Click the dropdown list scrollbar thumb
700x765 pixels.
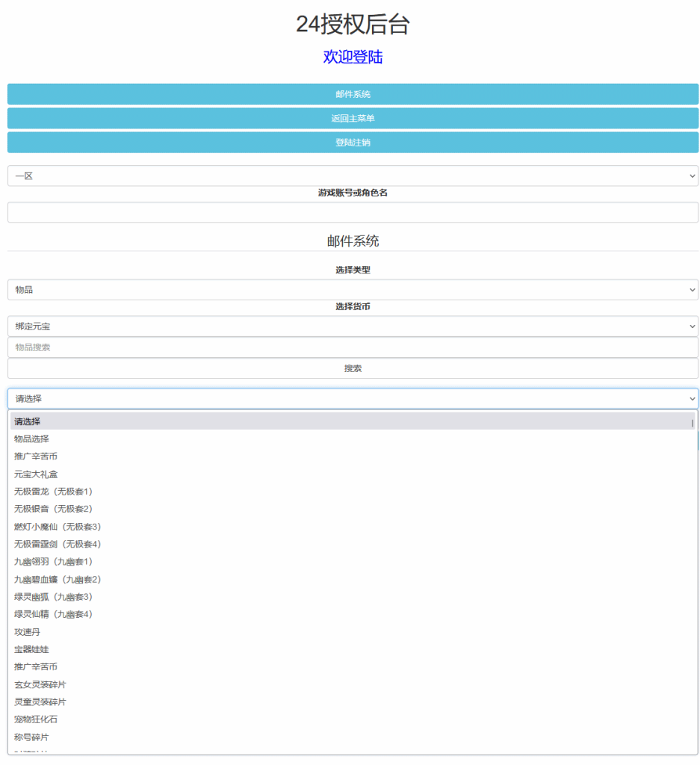coord(693,423)
